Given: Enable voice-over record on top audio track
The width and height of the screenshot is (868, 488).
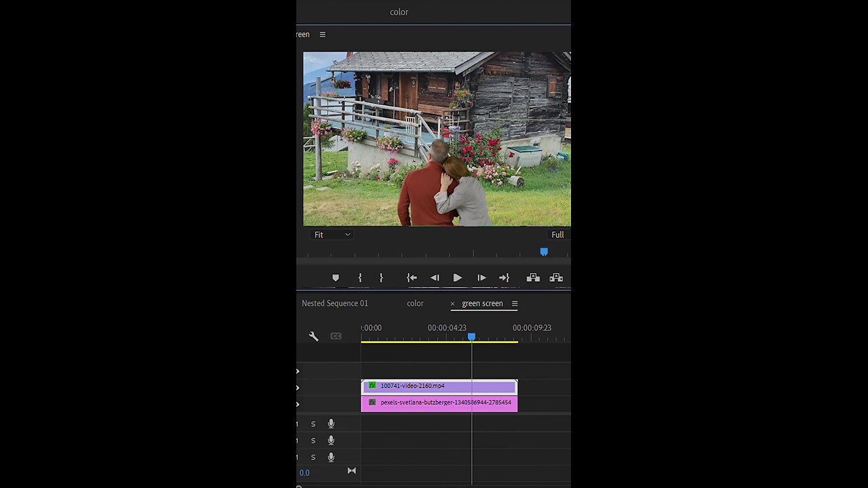Looking at the screenshot, I should point(331,424).
